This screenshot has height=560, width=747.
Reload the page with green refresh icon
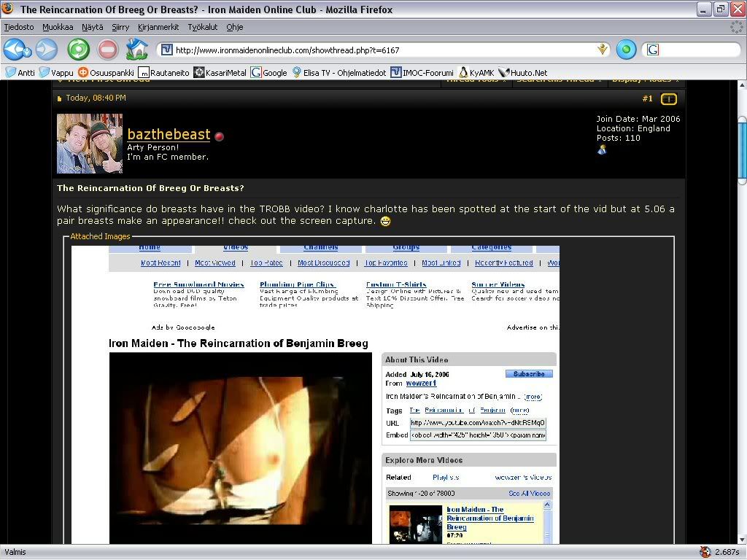click(x=78, y=50)
